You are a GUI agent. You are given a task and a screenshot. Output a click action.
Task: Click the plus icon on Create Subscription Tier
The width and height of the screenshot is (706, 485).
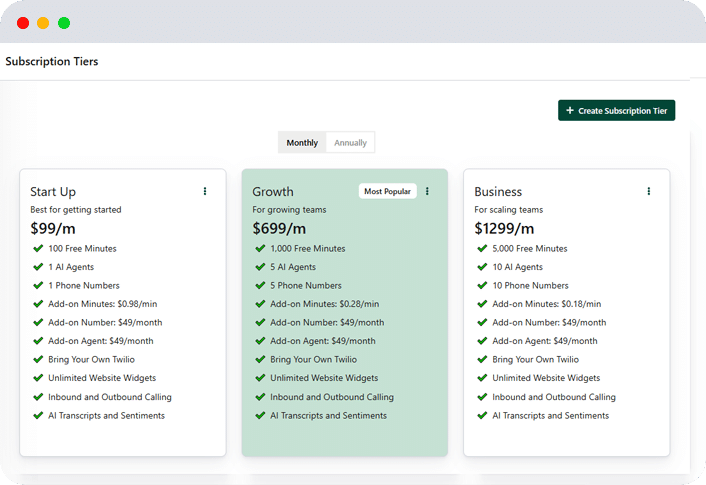pyautogui.click(x=570, y=111)
